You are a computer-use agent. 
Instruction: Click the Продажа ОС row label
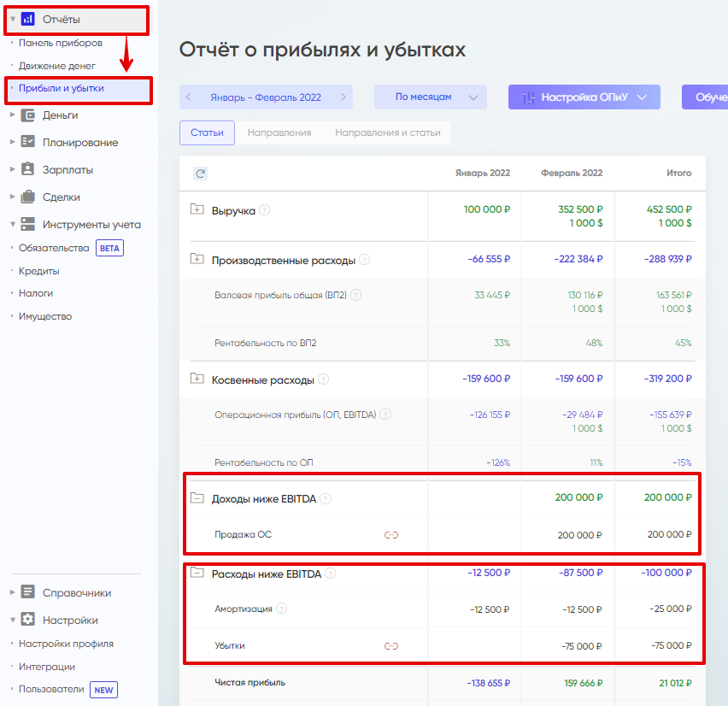(x=243, y=534)
